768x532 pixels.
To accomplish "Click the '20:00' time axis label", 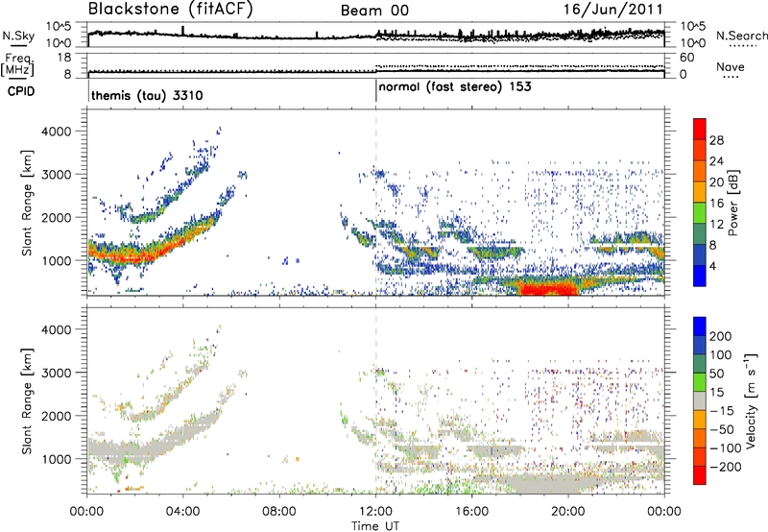I will tap(568, 512).
